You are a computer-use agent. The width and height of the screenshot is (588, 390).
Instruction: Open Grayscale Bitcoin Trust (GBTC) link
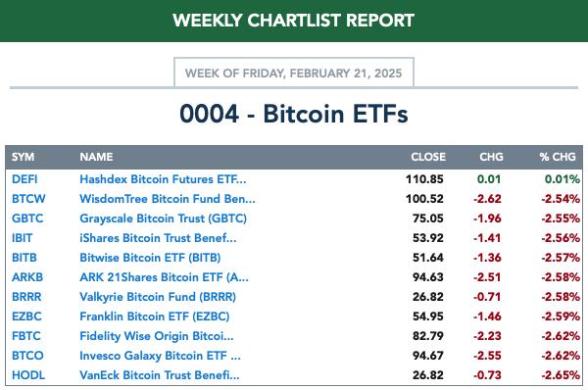click(163, 219)
